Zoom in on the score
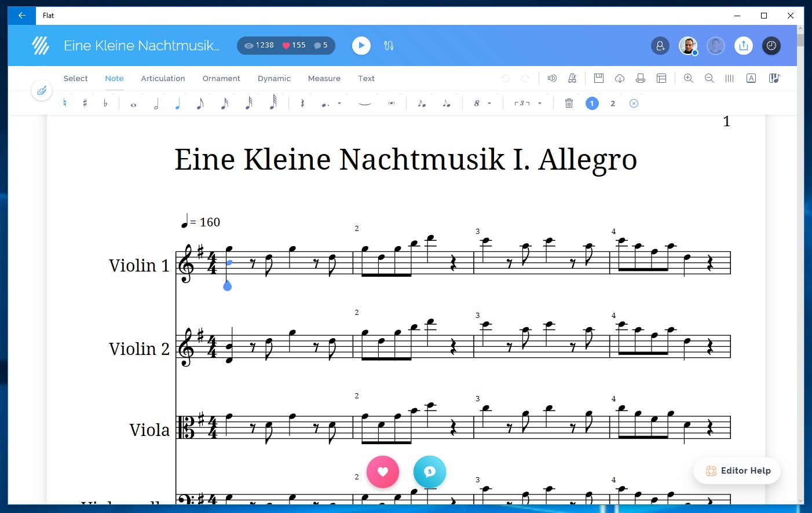Viewport: 812px width, 513px height. click(689, 78)
